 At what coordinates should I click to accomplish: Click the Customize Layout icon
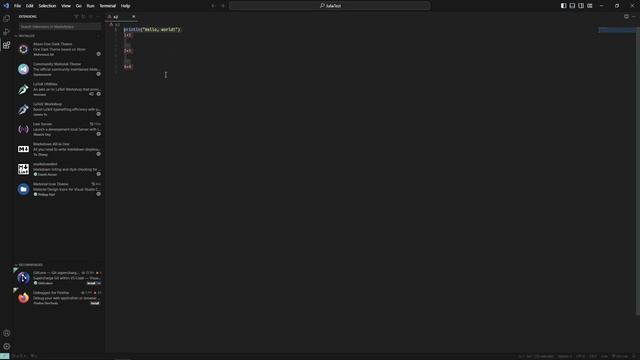point(590,6)
